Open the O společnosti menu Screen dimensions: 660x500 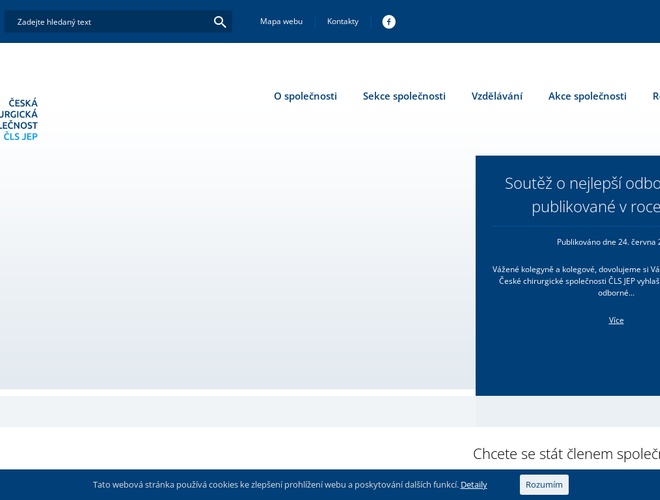(305, 97)
